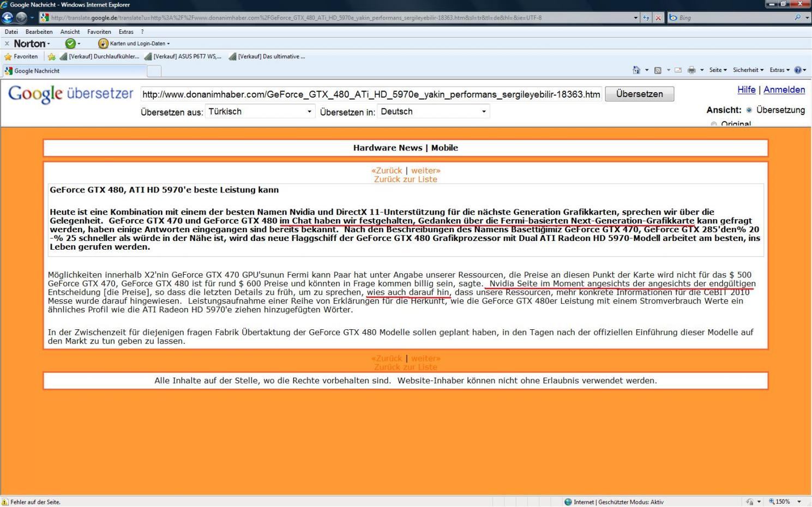812x507 pixels.
Task: Click the bottom weiter» link
Action: point(425,359)
